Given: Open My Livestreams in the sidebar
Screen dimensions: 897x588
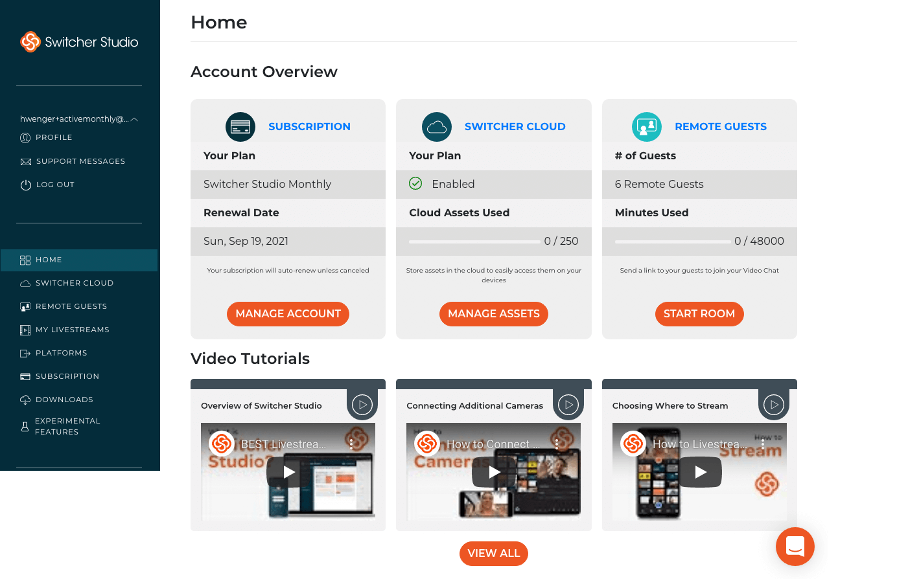Looking at the screenshot, I should click(72, 330).
